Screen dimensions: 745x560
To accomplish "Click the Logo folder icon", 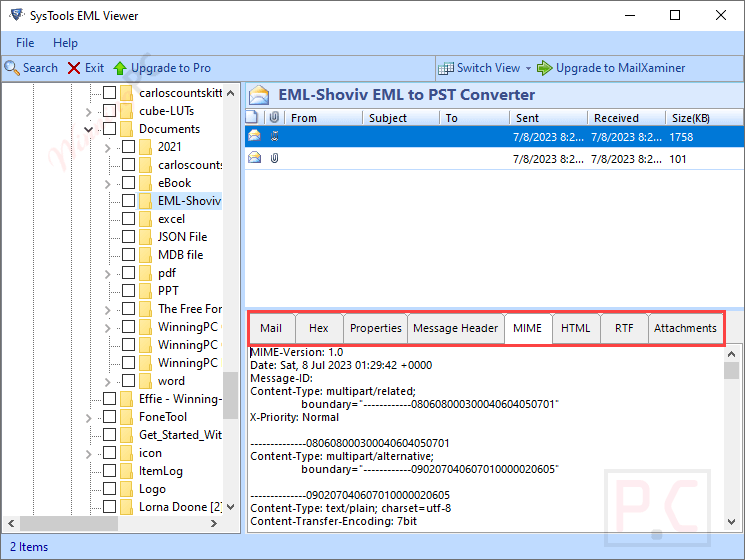I will [126, 489].
